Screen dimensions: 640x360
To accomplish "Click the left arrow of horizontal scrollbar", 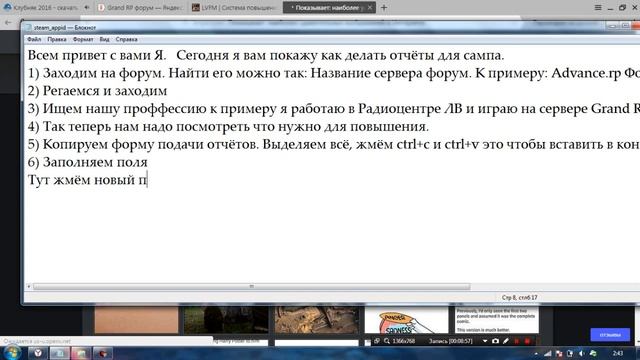I will pyautogui.click(x=29, y=287).
